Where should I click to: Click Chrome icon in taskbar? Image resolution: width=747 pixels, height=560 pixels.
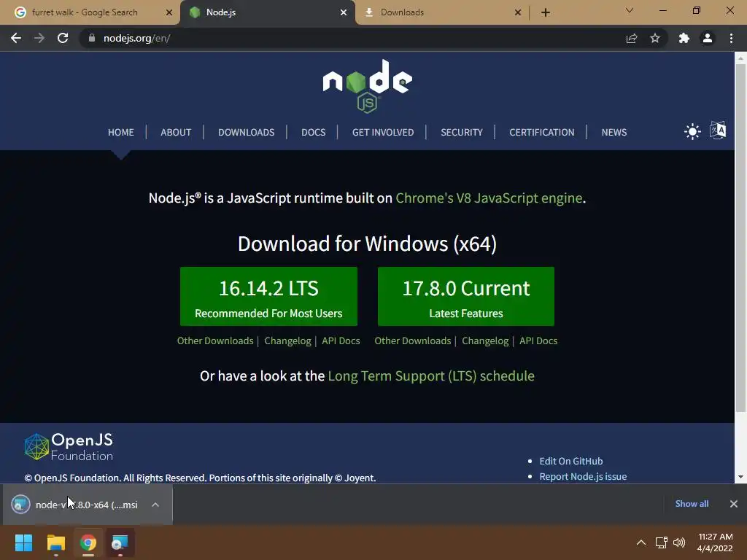pos(88,542)
